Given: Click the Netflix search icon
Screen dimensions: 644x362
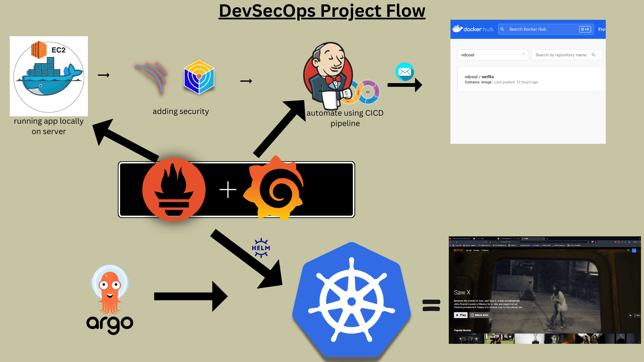Looking at the screenshot, I should tap(628, 250).
